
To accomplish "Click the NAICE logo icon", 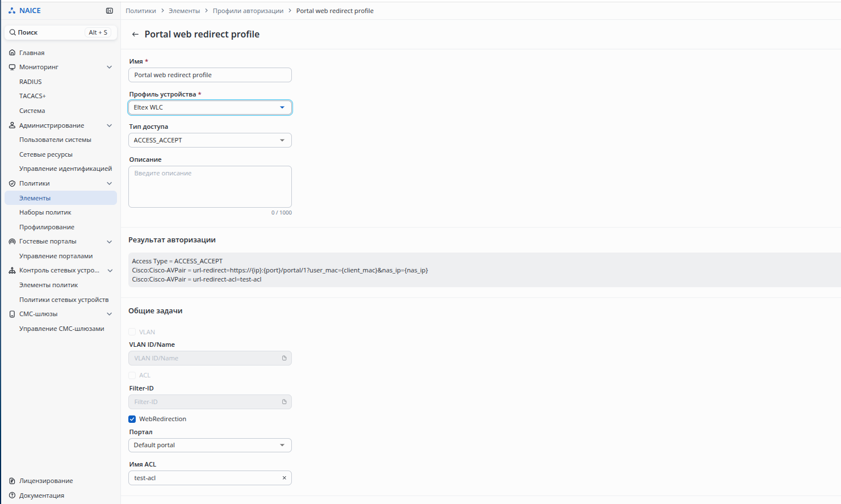I will pos(12,11).
